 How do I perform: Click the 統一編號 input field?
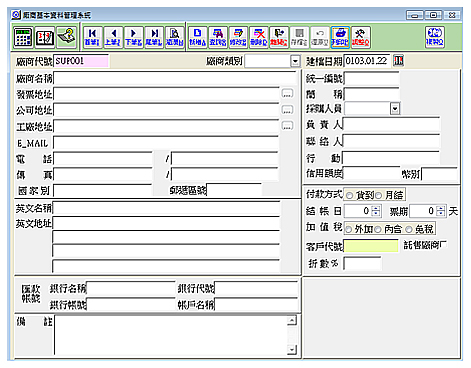372,78
